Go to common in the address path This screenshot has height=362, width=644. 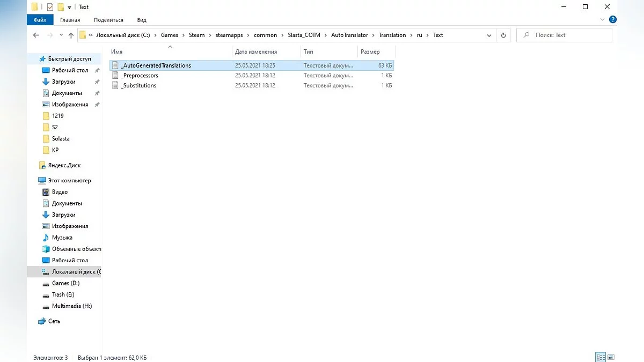(x=265, y=35)
